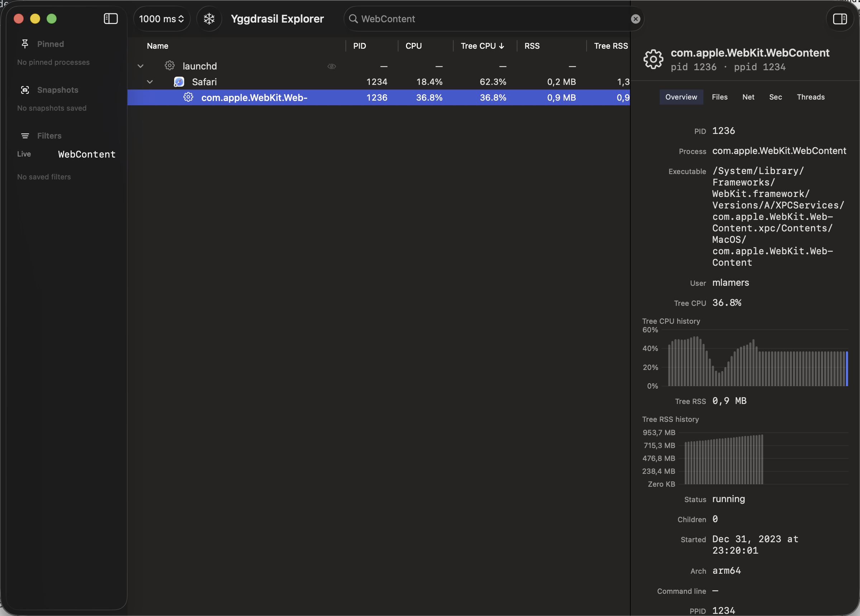860x616 pixels.
Task: Click the Started value Dec 31, 2023
Action: click(755, 545)
